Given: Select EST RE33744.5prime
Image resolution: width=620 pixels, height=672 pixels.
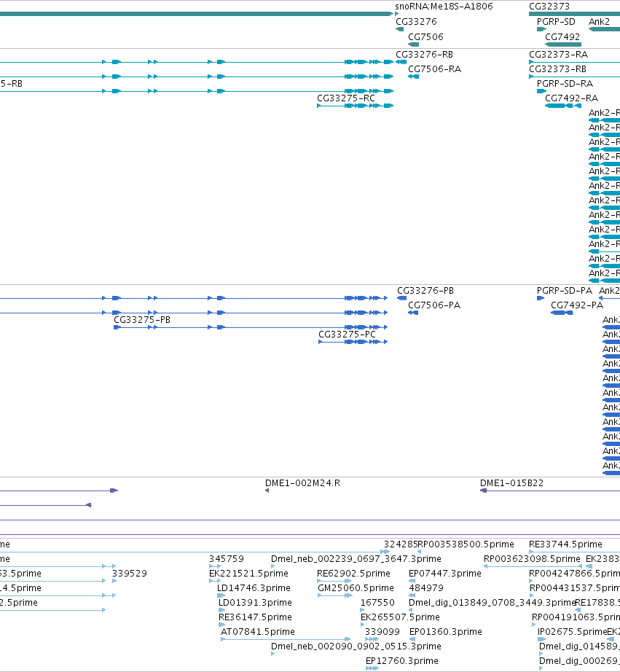Looking at the screenshot, I should 565,544.
